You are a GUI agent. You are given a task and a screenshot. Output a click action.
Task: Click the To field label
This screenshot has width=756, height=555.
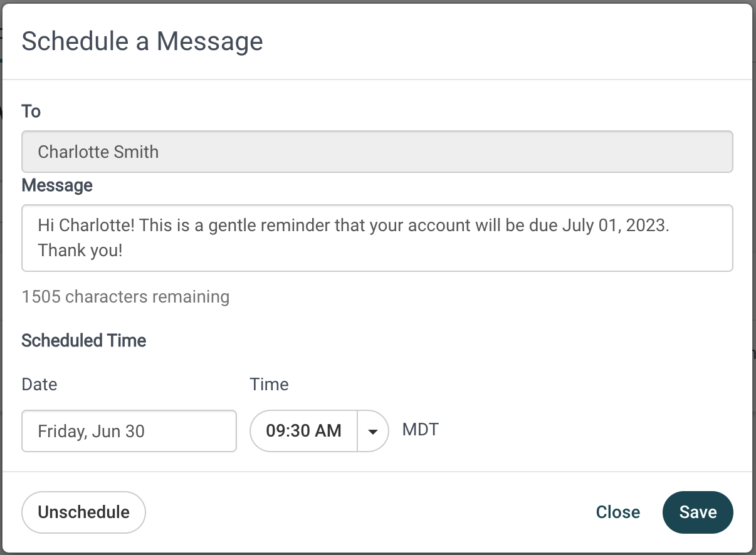point(31,112)
